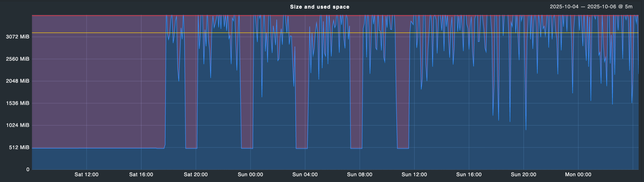This screenshot has width=644, height=182.
Task: Click the 1536 MiB axis label
Action: [x=17, y=103]
